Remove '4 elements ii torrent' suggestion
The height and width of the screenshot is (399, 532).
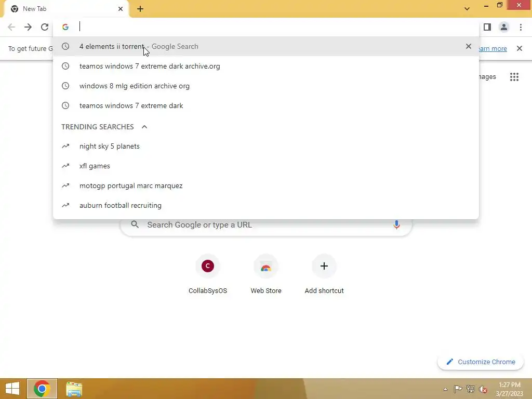(468, 46)
